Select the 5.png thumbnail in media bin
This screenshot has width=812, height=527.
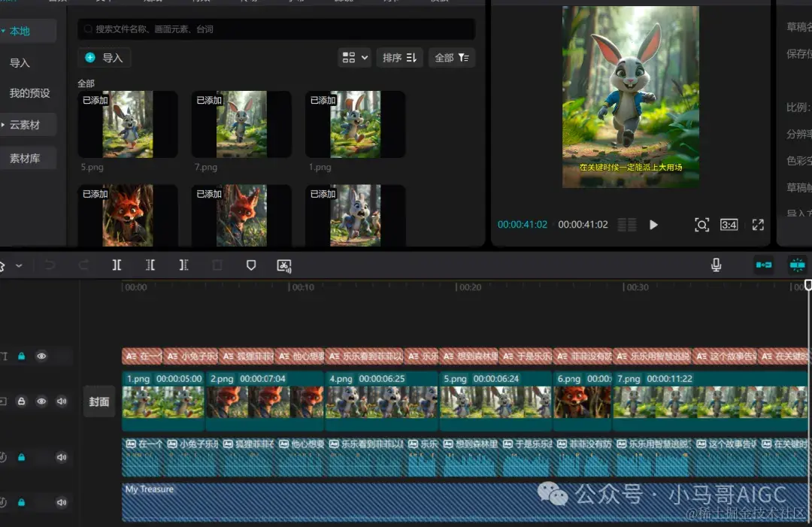click(128, 124)
